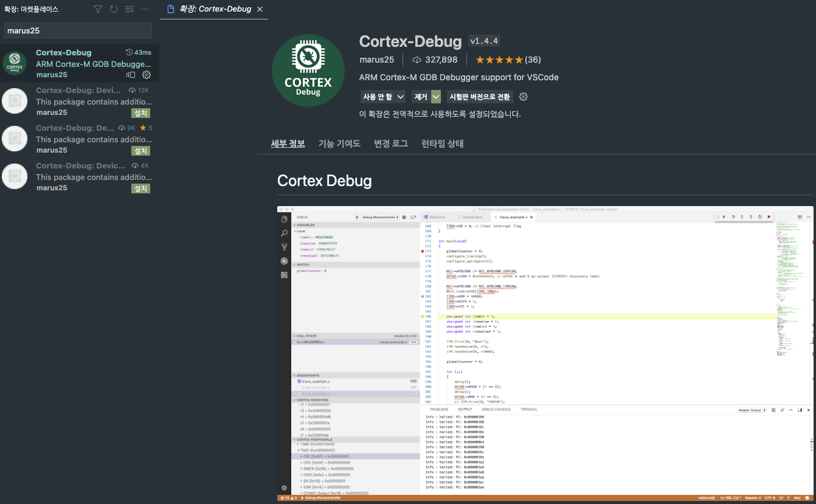Click the 43ms activation time indicator
This screenshot has width=816, height=504.
pyautogui.click(x=139, y=52)
